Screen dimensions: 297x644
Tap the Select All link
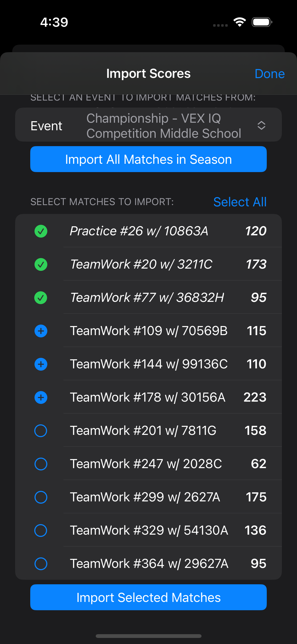(240, 202)
